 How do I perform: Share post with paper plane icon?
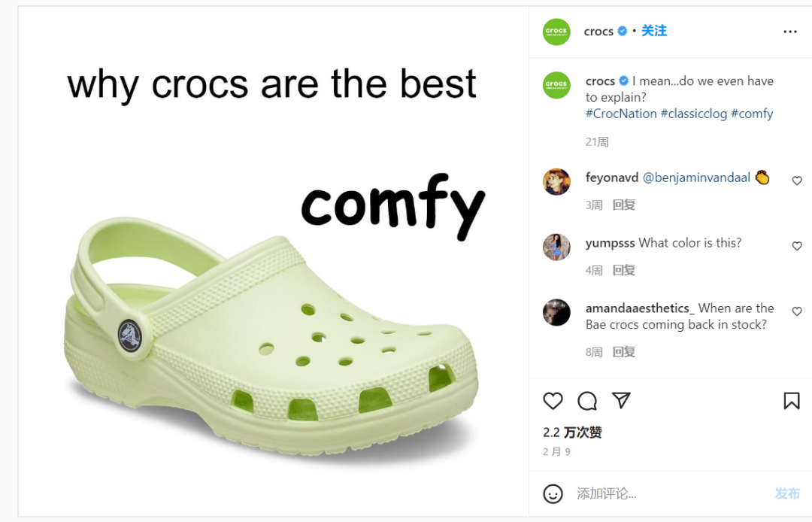click(621, 400)
